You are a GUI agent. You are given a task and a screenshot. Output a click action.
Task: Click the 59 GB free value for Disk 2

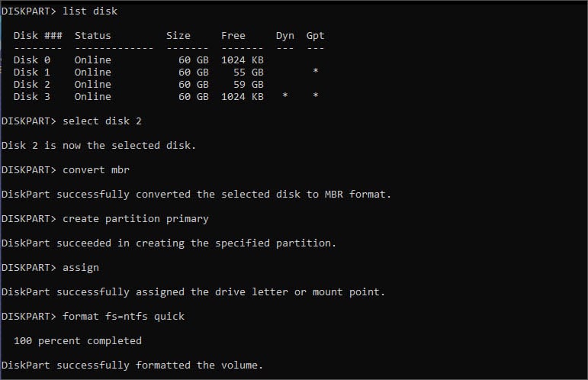pyautogui.click(x=249, y=84)
